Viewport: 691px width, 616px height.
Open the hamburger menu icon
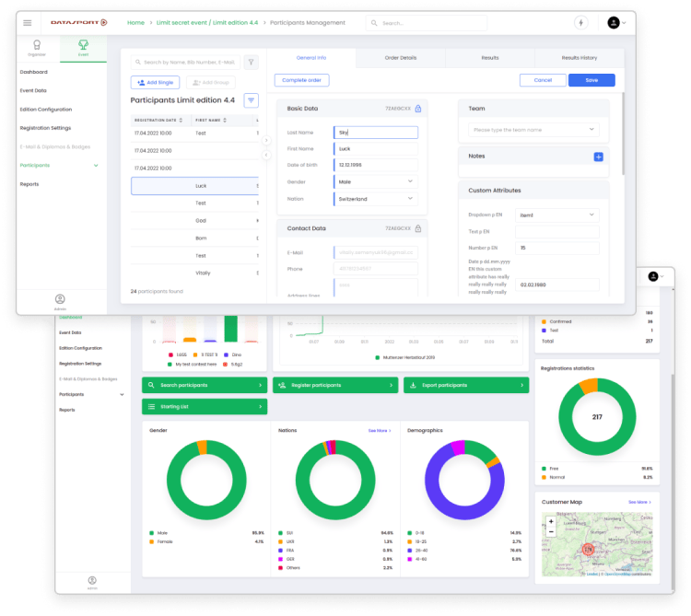(27, 22)
